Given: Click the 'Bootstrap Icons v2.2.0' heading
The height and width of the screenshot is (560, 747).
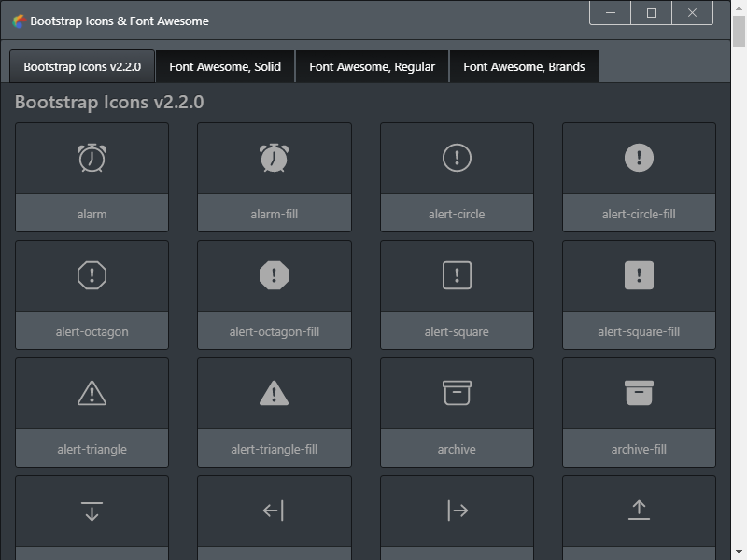Looking at the screenshot, I should [x=109, y=102].
